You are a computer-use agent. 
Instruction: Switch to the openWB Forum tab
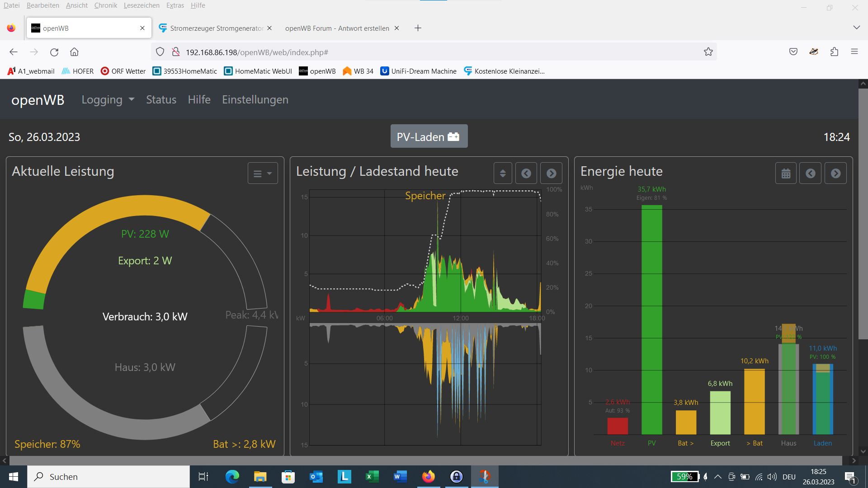click(337, 28)
